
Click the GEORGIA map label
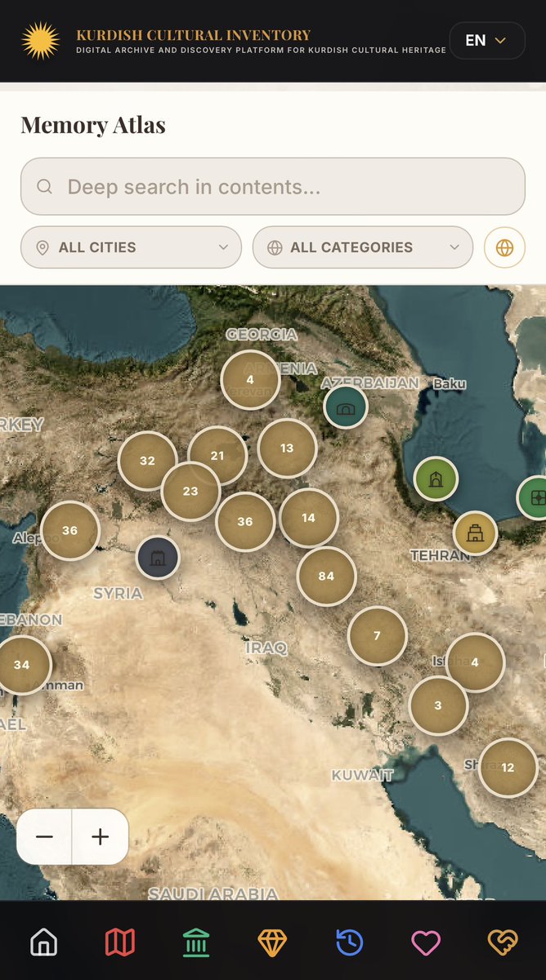(262, 335)
